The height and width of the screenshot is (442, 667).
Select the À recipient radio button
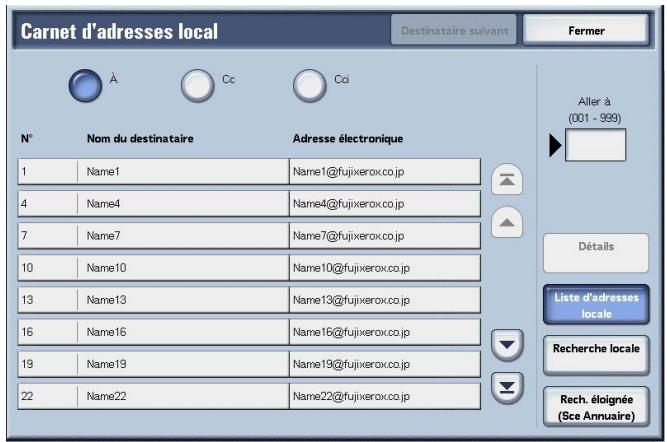pos(85,86)
